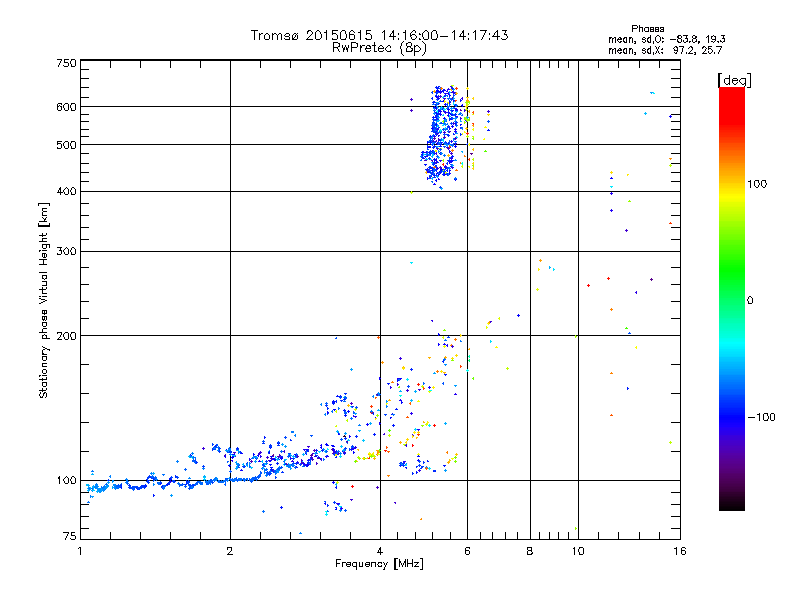Click the '[deg]' colorbar unit label
The image size is (800, 600).
click(x=734, y=80)
